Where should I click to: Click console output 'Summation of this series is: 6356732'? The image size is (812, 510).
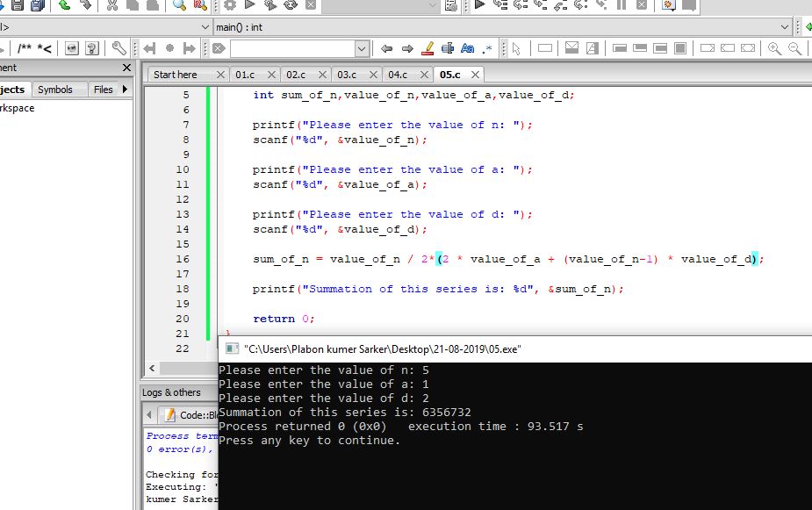[345, 413]
